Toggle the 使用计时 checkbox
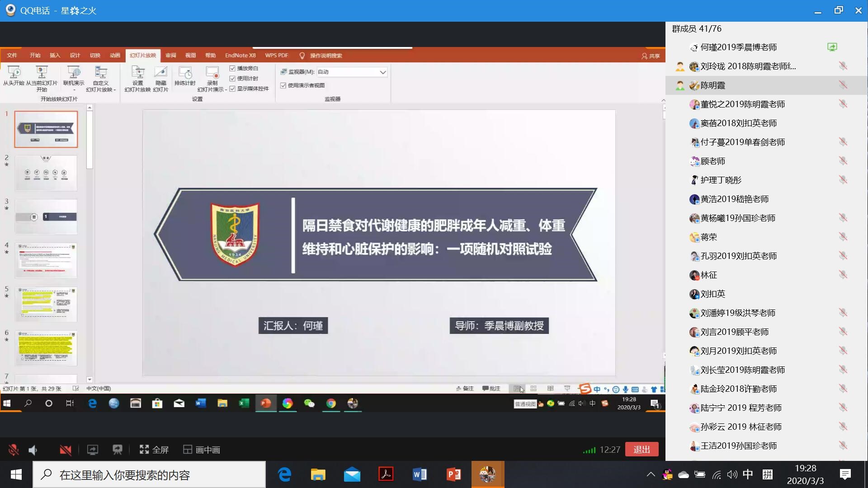Screen dimensions: 868x488 pyautogui.click(x=233, y=78)
